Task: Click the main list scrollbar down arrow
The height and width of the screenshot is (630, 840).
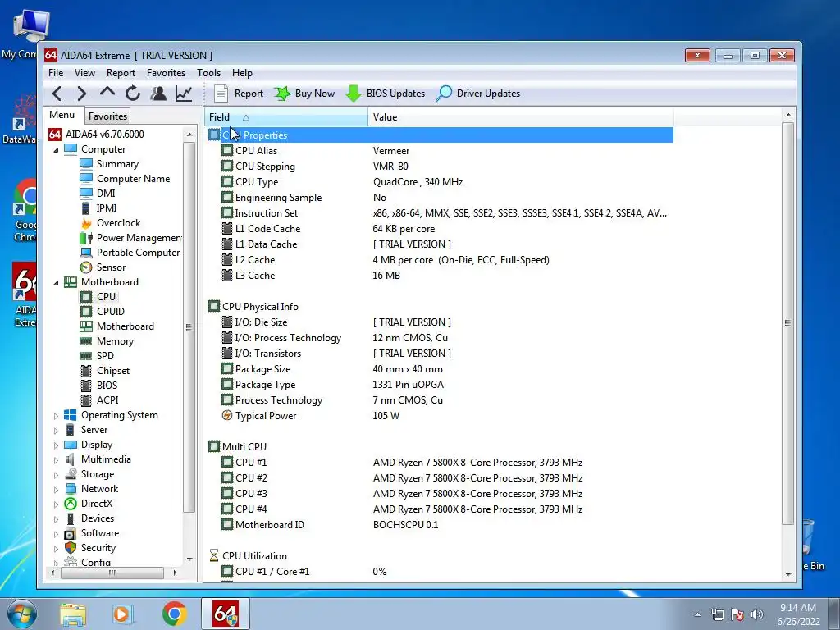Action: click(x=788, y=574)
